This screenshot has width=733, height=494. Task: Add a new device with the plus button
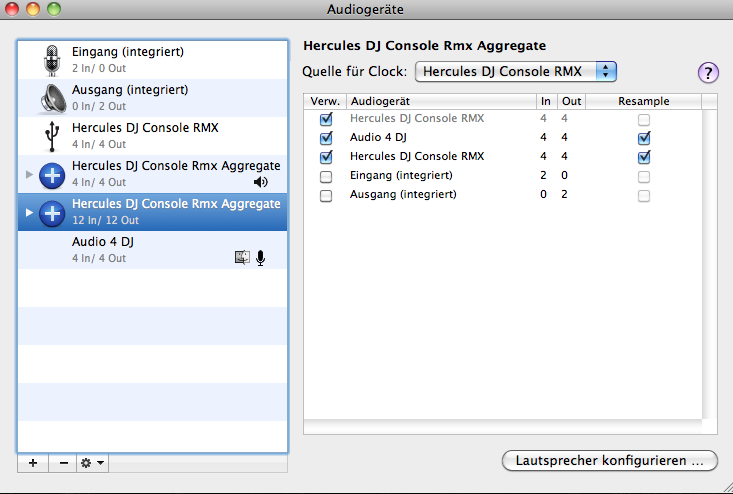point(33,463)
